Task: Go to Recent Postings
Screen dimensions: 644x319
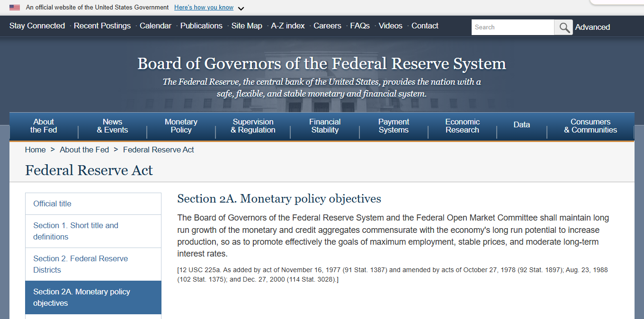Action: coord(102,26)
